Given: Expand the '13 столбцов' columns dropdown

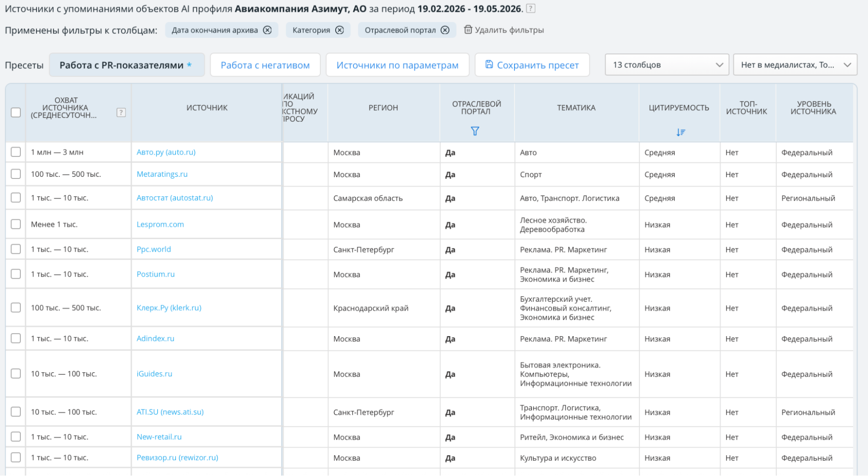Looking at the screenshot, I should (x=667, y=65).
